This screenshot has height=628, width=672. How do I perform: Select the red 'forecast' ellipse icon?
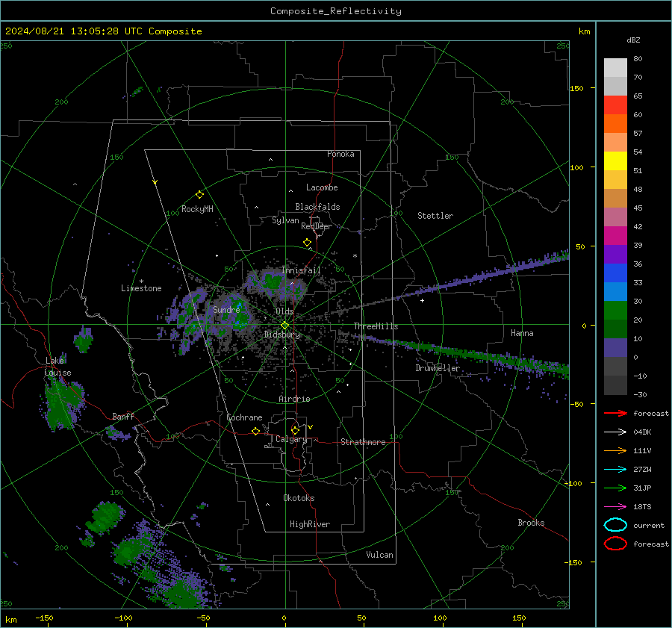(x=615, y=544)
